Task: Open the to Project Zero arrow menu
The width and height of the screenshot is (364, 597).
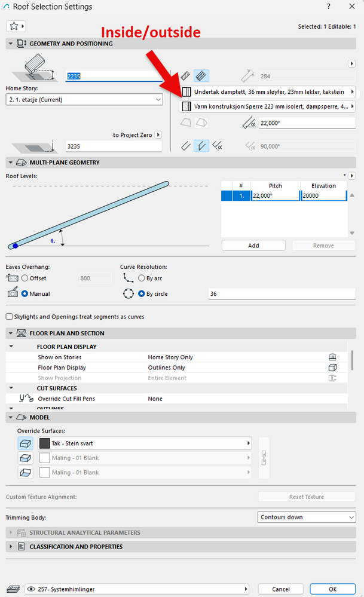Action: 158,135
